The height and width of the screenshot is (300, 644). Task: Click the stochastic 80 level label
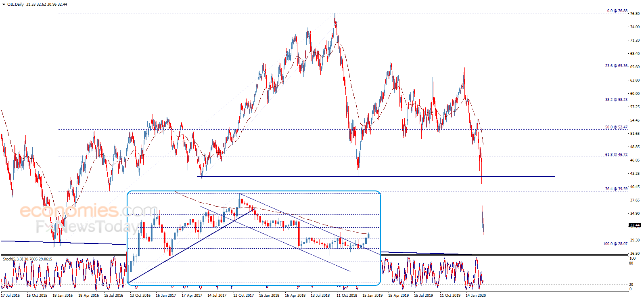(x=631, y=263)
